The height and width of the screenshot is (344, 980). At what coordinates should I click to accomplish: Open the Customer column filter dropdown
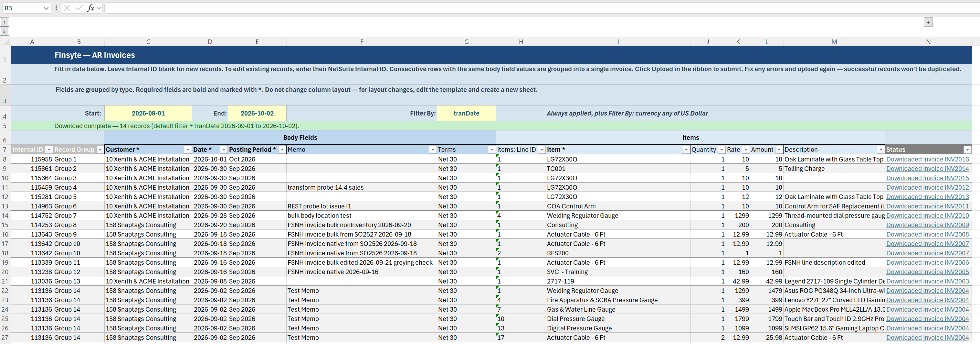click(x=187, y=150)
